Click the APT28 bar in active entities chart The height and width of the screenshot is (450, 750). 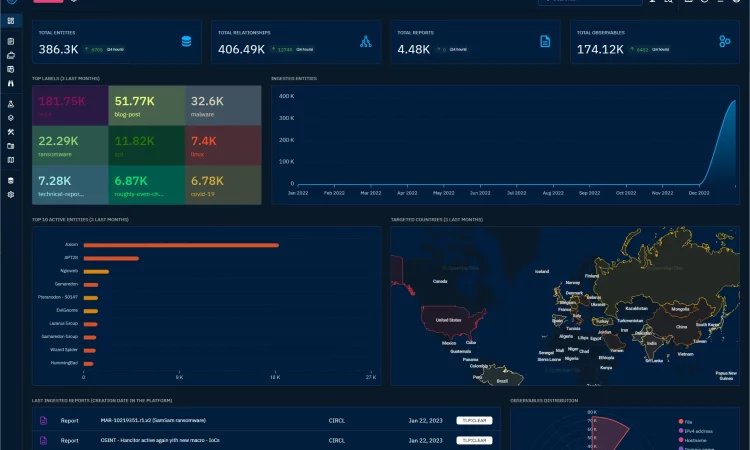tap(111, 258)
